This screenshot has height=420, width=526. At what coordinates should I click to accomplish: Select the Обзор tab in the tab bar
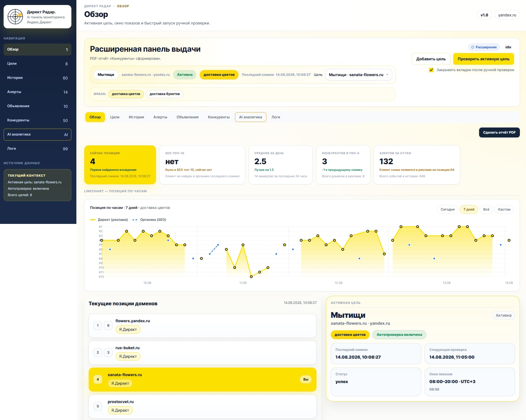coord(95,117)
